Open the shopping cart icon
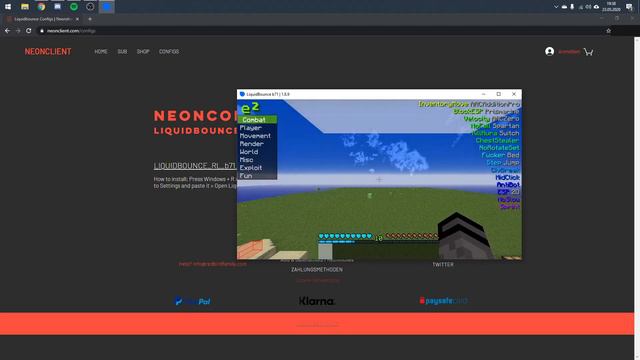 tap(588, 52)
